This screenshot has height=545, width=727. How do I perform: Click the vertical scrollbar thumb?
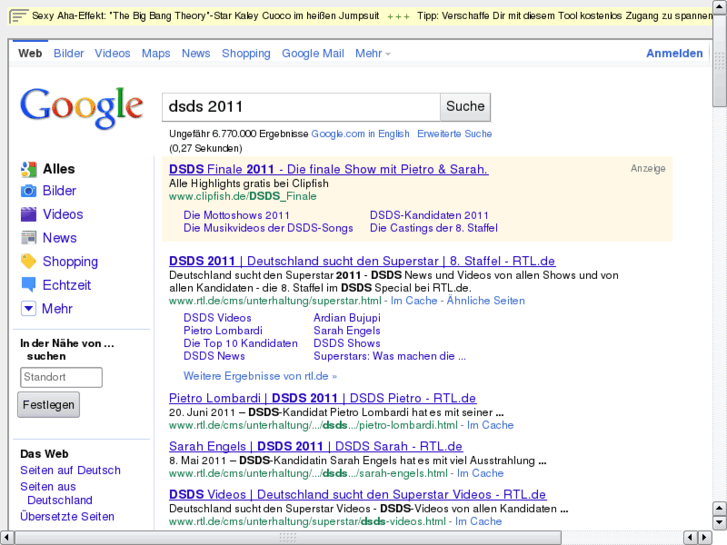tap(720, 61)
